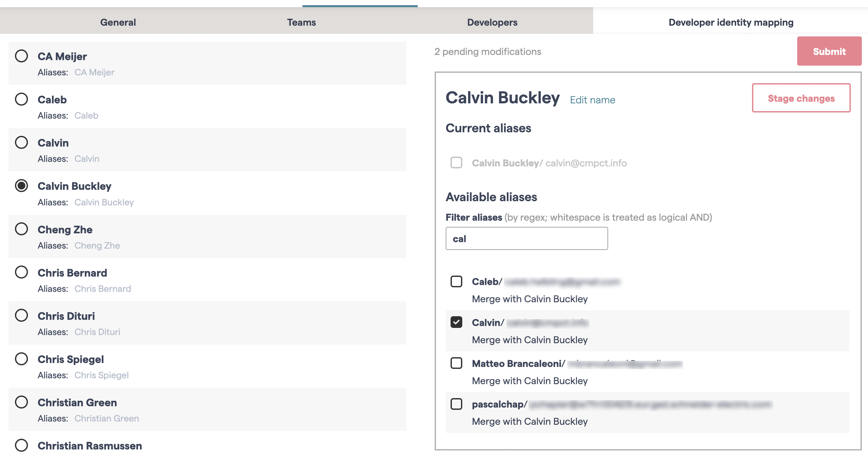
Task: Open the Developers tab
Action: tap(492, 22)
